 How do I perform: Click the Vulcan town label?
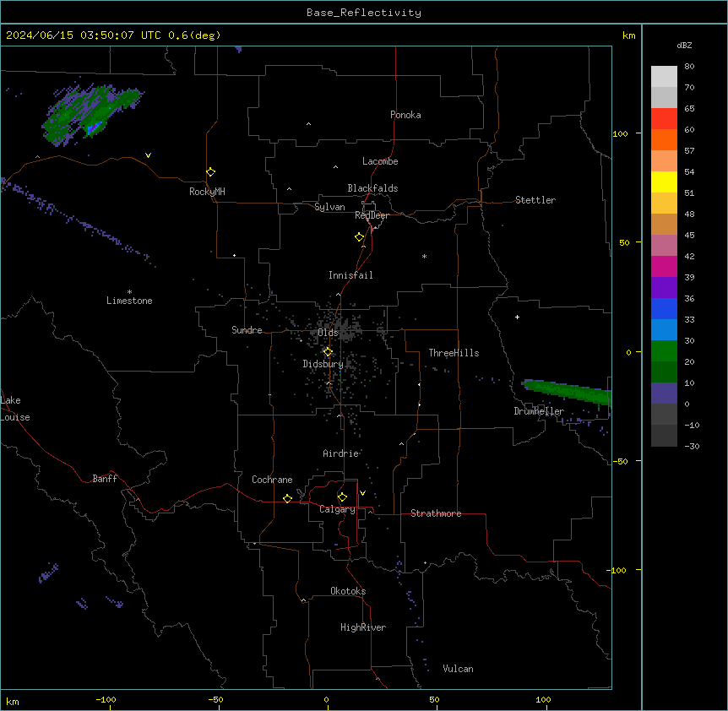(x=458, y=669)
